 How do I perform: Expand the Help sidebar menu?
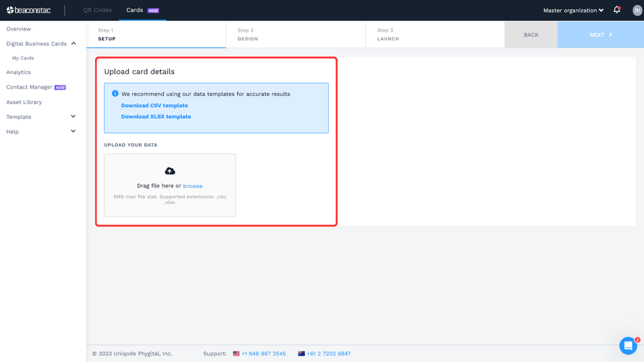pyautogui.click(x=73, y=131)
